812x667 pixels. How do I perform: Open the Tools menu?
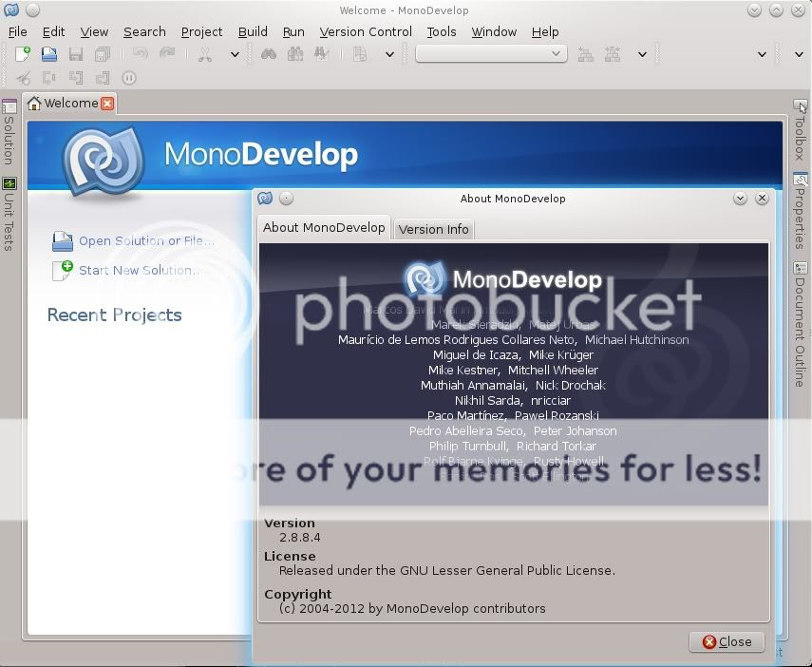point(442,31)
